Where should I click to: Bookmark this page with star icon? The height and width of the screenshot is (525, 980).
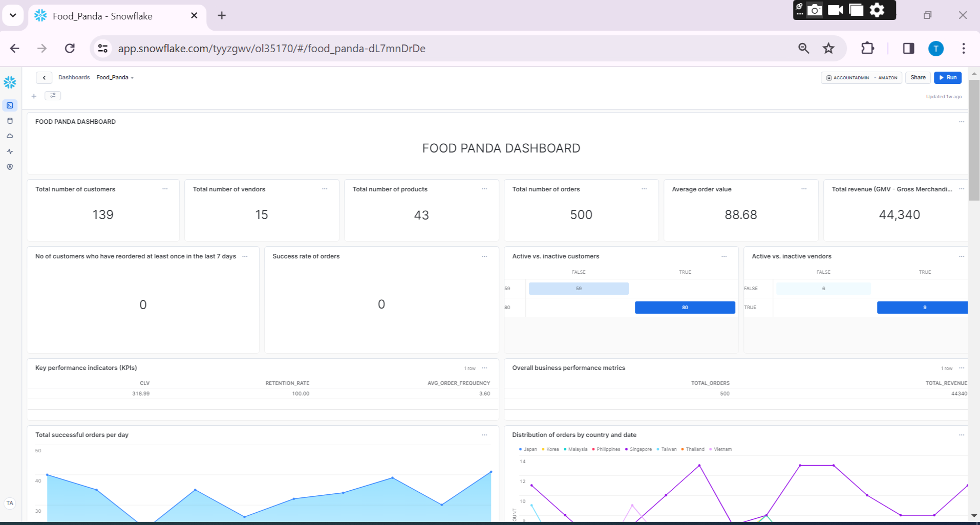828,48
